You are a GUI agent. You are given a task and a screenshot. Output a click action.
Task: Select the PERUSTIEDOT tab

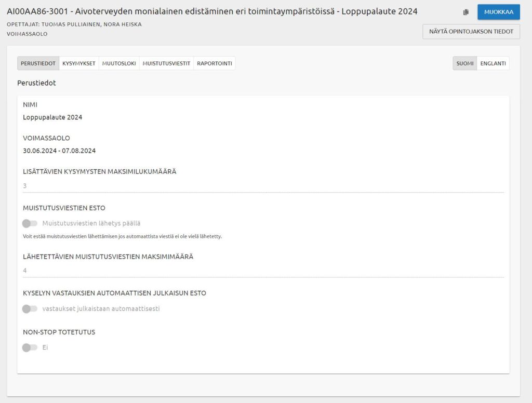[38, 63]
